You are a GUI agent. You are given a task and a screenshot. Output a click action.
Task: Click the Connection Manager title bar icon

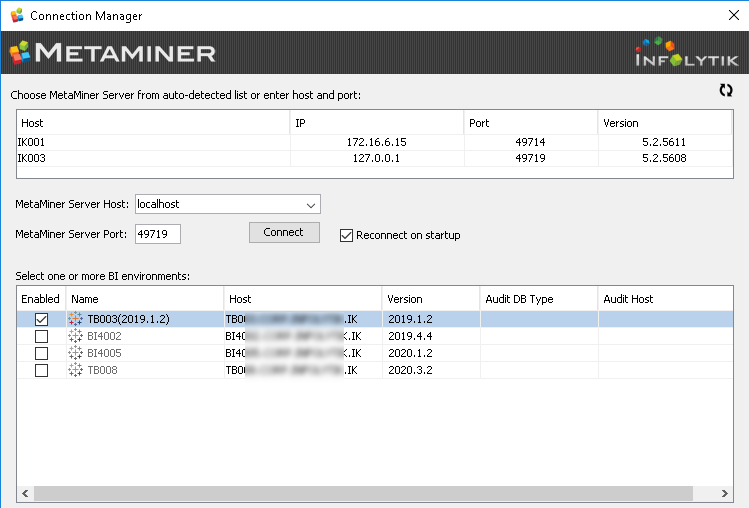point(16,16)
